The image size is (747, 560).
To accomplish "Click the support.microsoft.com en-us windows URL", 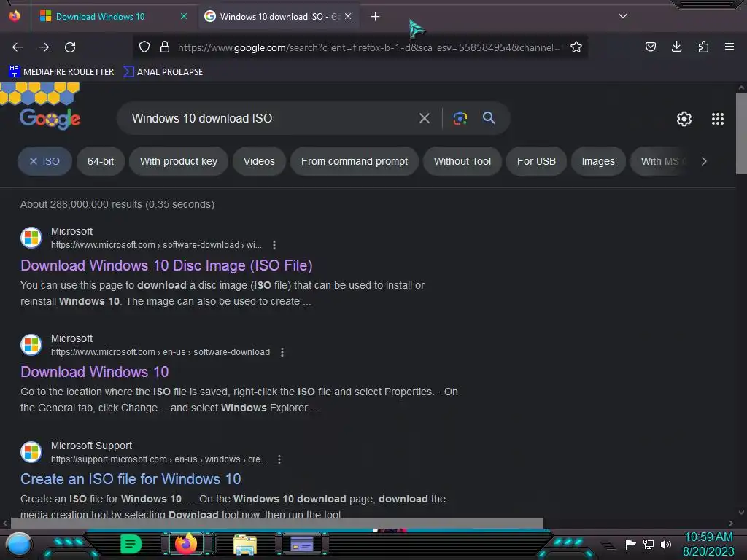I will pyautogui.click(x=158, y=459).
